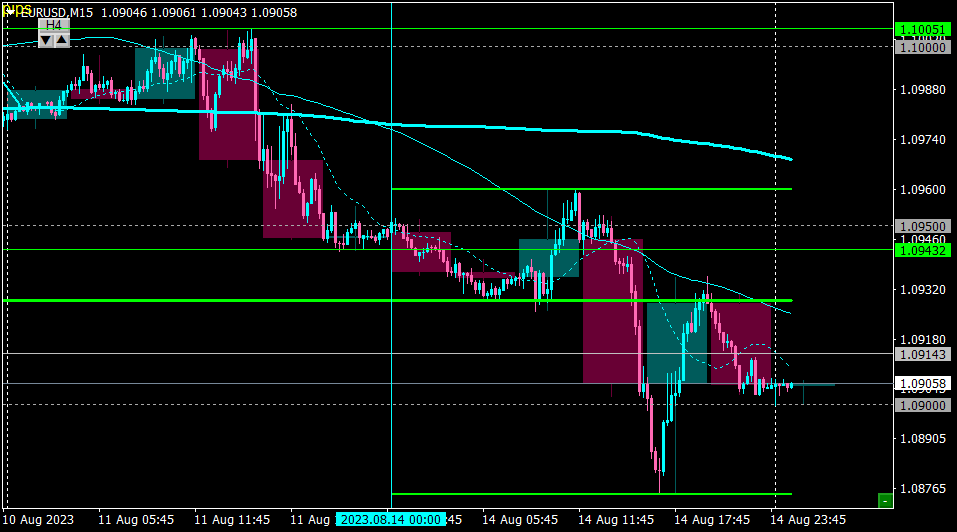Select the 1.10051 green price label
957x532 pixels.
pos(923,29)
